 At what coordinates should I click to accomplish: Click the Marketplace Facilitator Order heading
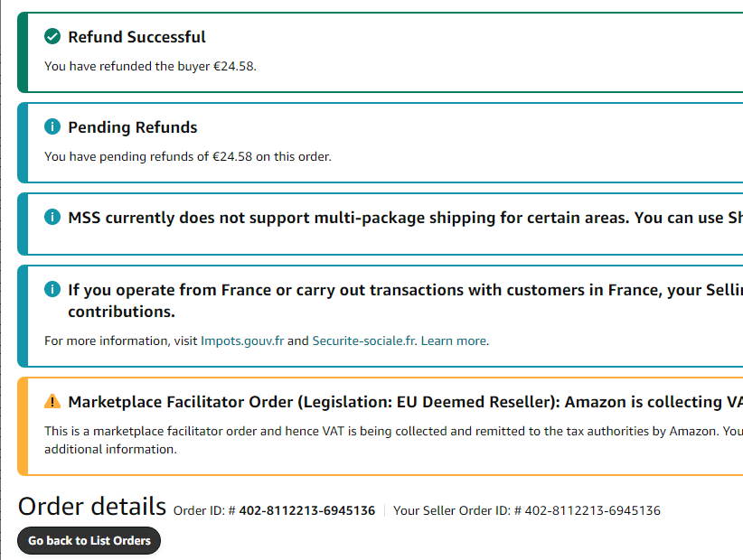(x=398, y=401)
